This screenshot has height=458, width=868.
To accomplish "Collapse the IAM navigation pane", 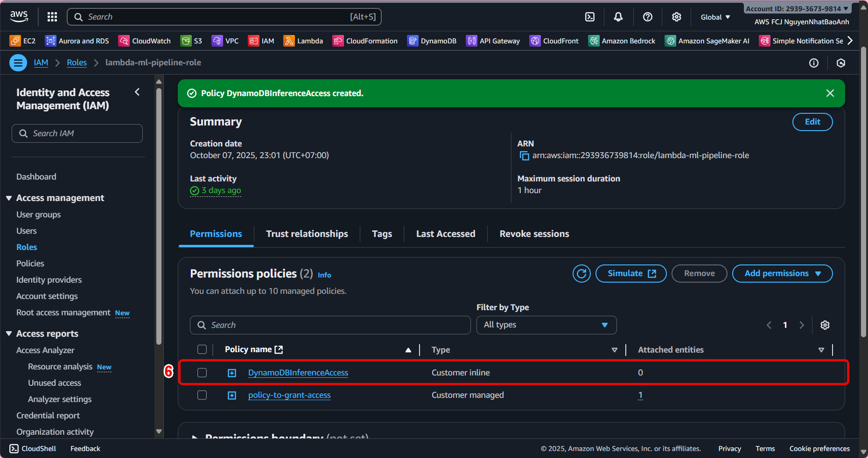I will coord(137,92).
